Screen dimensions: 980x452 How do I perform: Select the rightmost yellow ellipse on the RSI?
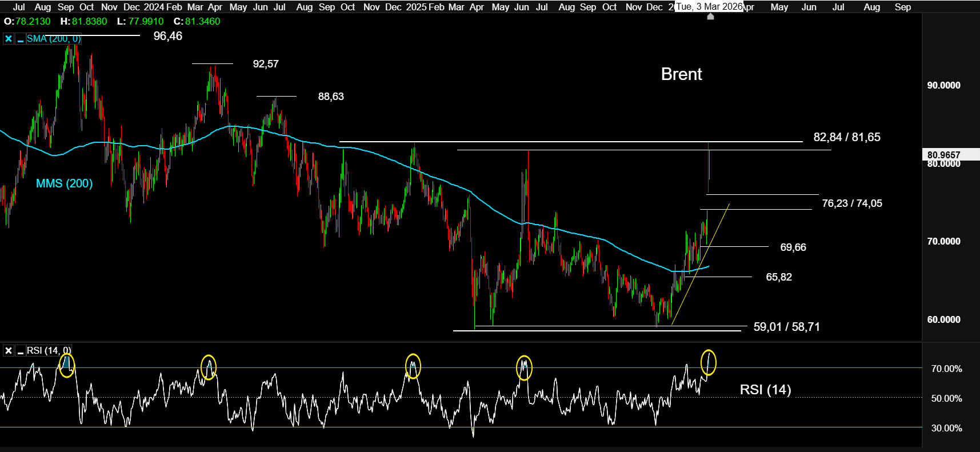(708, 362)
